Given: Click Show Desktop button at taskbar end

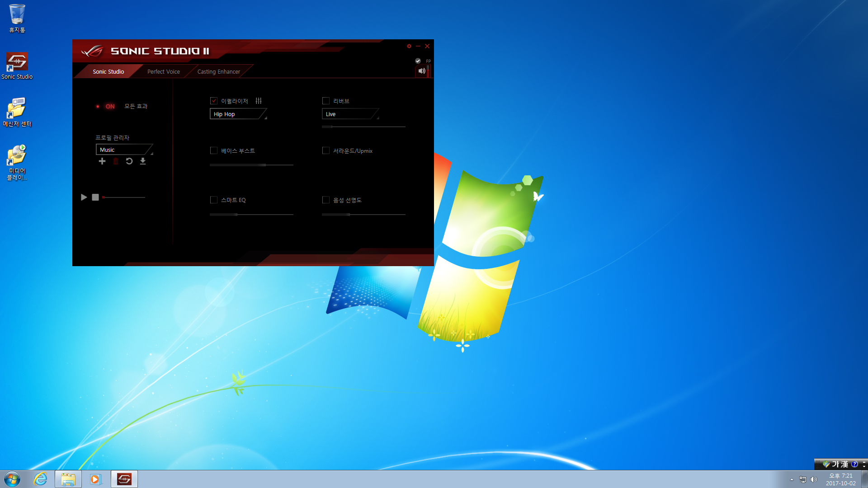Looking at the screenshot, I should coord(864,479).
